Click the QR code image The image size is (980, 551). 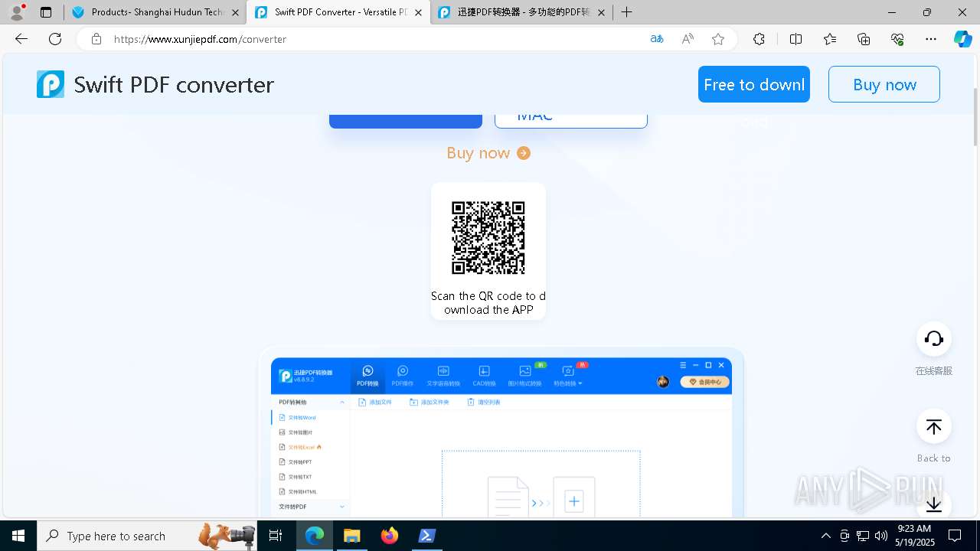[x=488, y=238]
